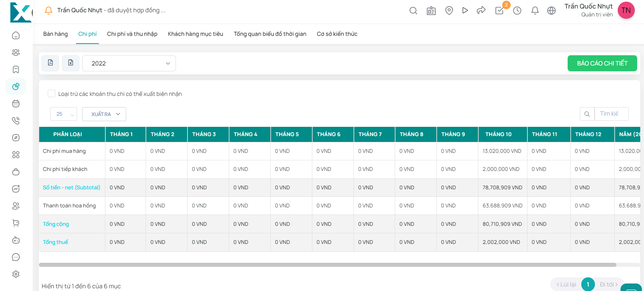Screen dimensions: 644x291
Task: Click the share arrow icon in header
Action: coord(481,11)
